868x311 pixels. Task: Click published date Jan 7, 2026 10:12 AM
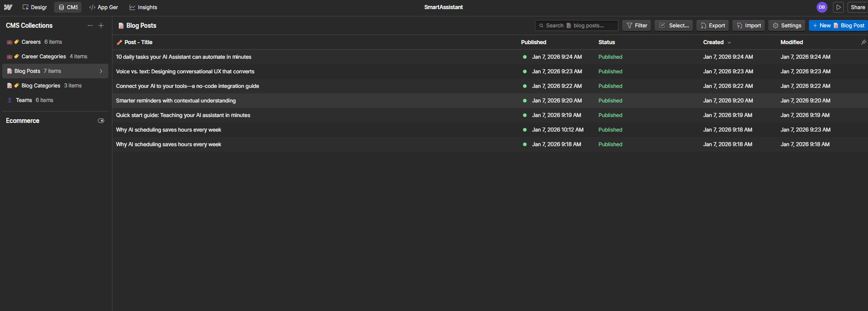(558, 130)
